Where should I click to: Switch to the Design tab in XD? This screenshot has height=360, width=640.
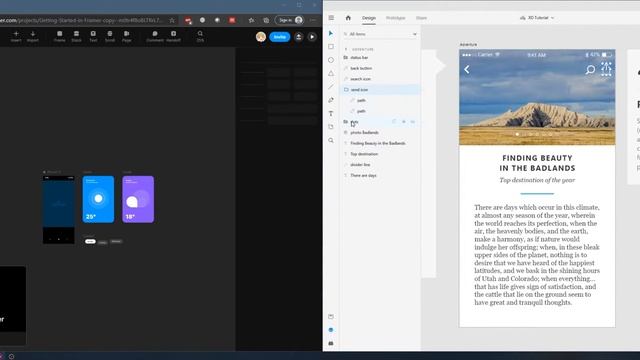pyautogui.click(x=369, y=18)
